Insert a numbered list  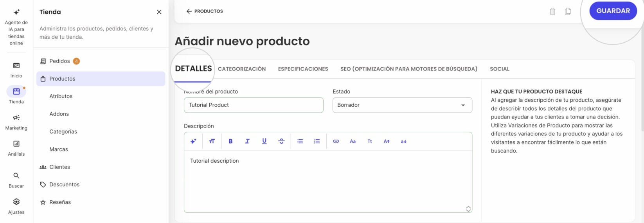pyautogui.click(x=317, y=141)
